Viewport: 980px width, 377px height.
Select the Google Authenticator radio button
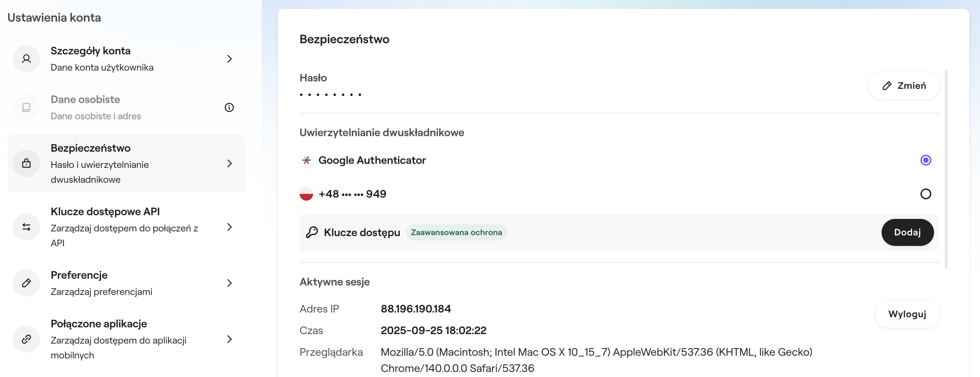point(926,160)
